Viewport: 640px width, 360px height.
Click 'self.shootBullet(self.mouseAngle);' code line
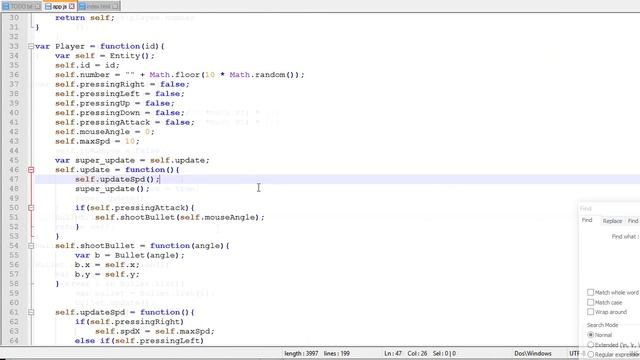180,217
